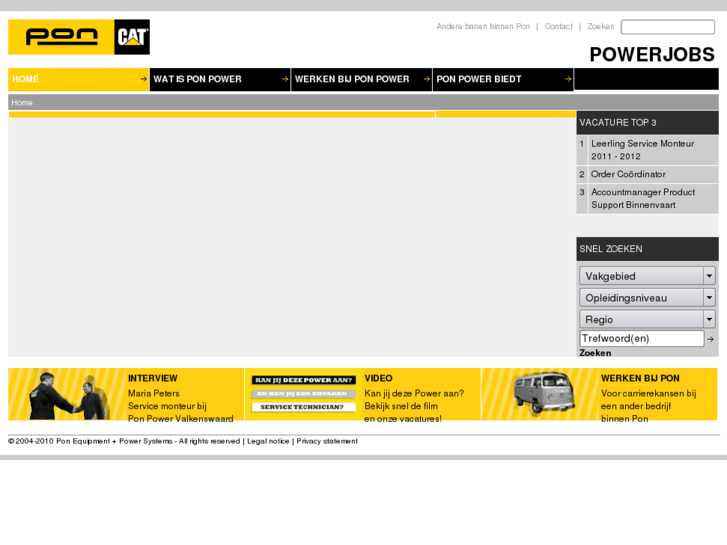Open vacancy Leerling Service Monteur 2011 - 2012
This screenshot has height=545, width=727.
[643, 150]
